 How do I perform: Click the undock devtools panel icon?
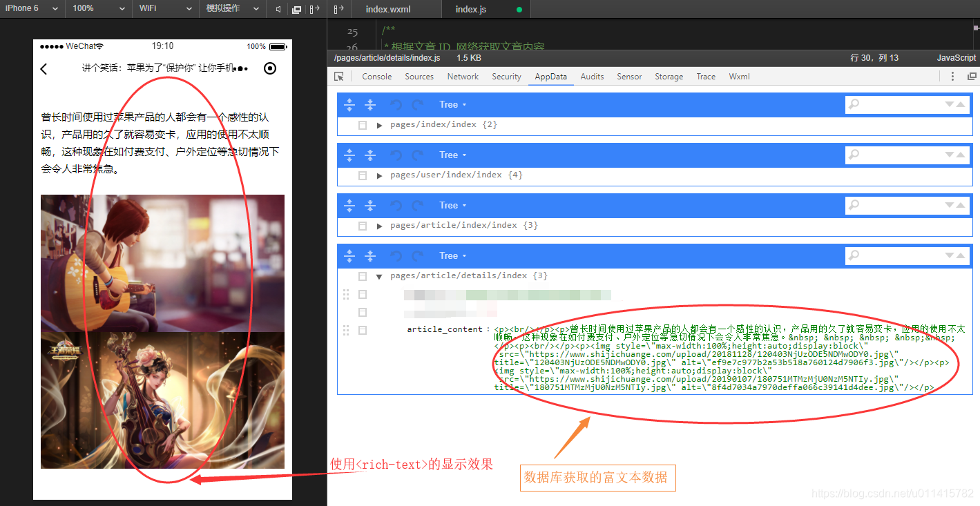coord(972,77)
